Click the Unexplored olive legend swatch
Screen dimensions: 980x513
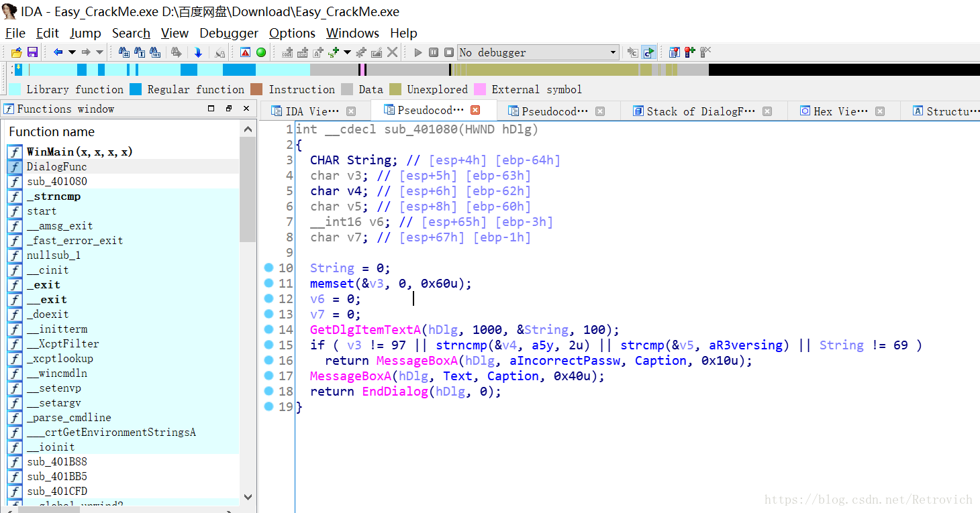coord(395,89)
